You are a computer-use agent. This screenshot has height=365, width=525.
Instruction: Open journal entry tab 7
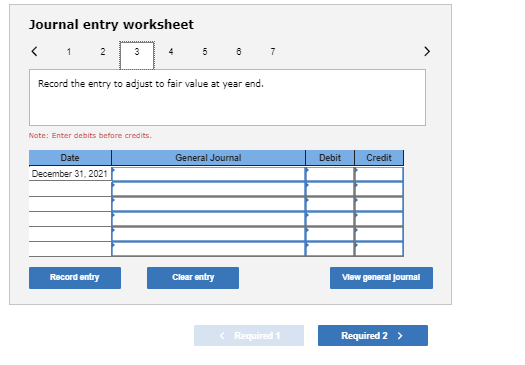point(273,52)
